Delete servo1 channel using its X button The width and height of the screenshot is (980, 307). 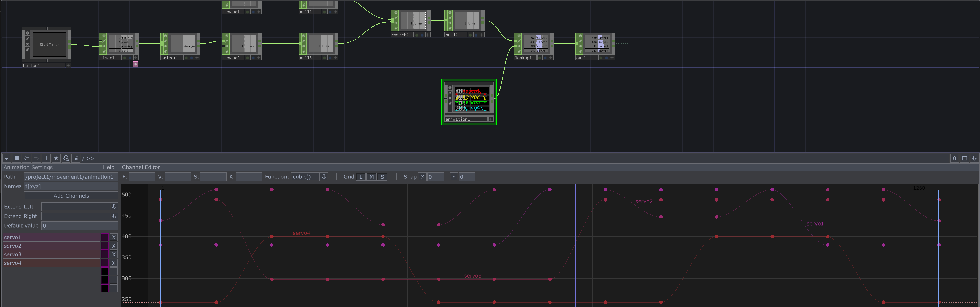(x=113, y=238)
